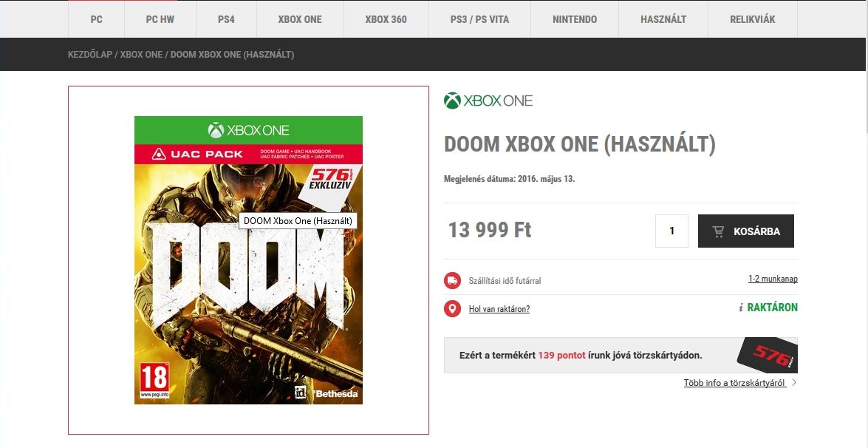Click the quantity input field
This screenshot has height=448, width=868.
671,231
